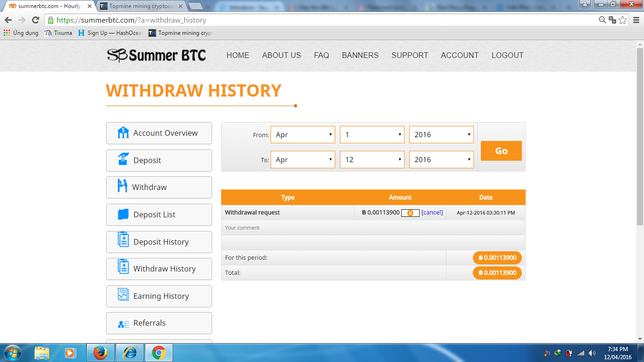
Task: Open the Referrals sidebar page
Action: (159, 323)
